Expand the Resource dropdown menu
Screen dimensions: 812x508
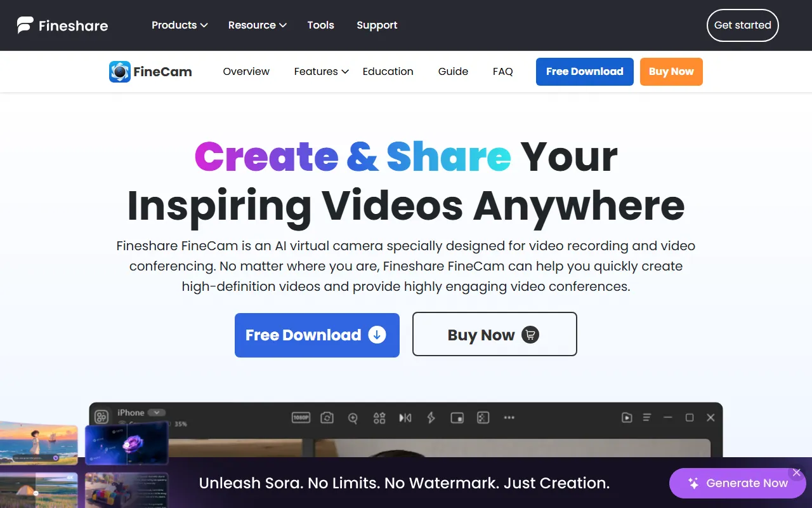(x=257, y=25)
